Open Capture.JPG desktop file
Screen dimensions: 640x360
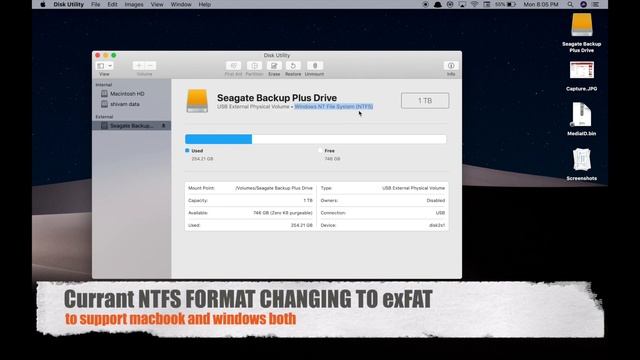pyautogui.click(x=582, y=71)
